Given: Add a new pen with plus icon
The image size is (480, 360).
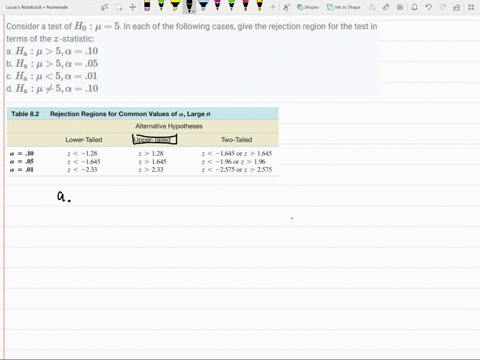Looking at the screenshot, I should tap(273, 7).
